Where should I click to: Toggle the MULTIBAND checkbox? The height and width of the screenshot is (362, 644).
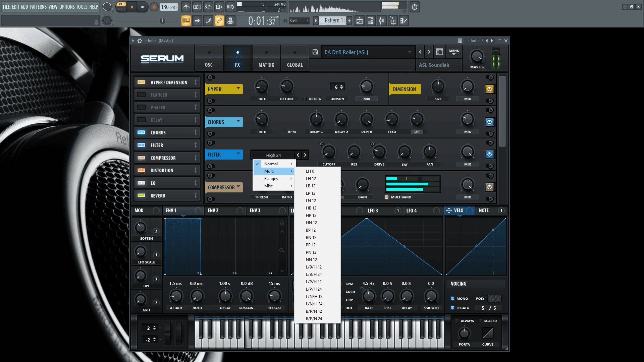tap(387, 197)
